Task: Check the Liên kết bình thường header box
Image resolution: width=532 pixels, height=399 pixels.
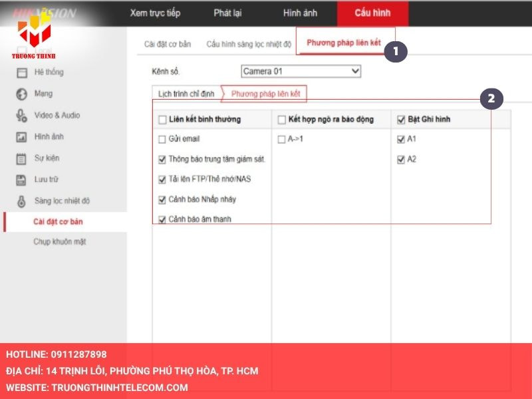Action: (162, 120)
